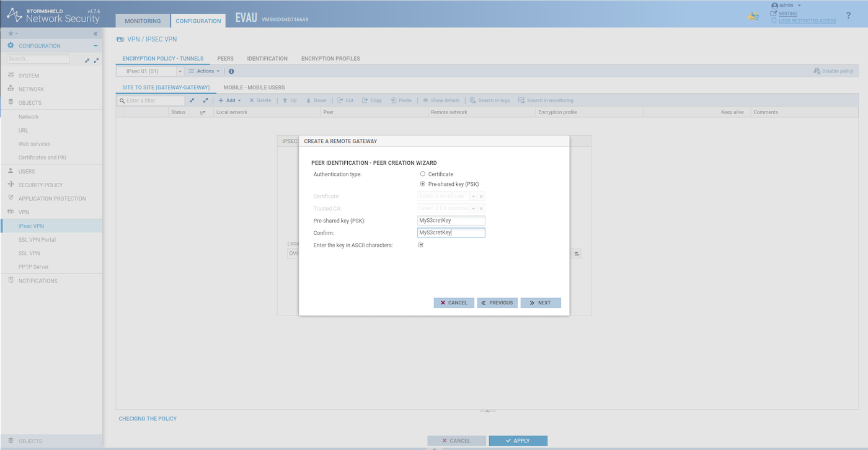Click the help question mark icon

[848, 15]
